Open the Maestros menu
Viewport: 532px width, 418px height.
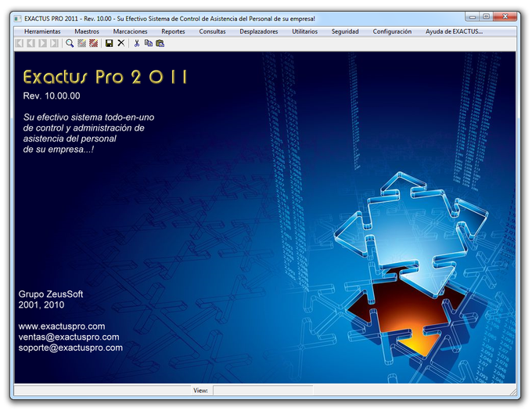tap(87, 31)
